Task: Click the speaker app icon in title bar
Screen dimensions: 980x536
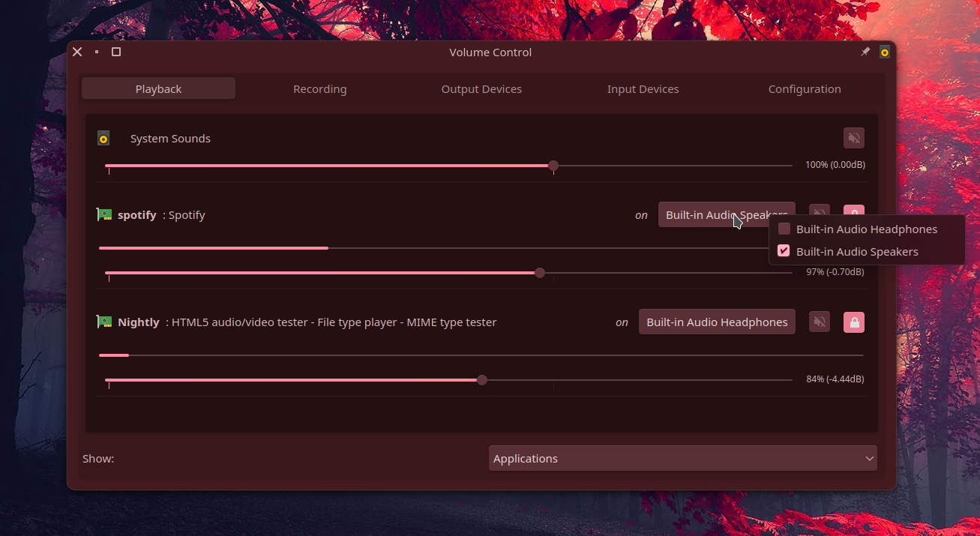Action: coord(885,52)
